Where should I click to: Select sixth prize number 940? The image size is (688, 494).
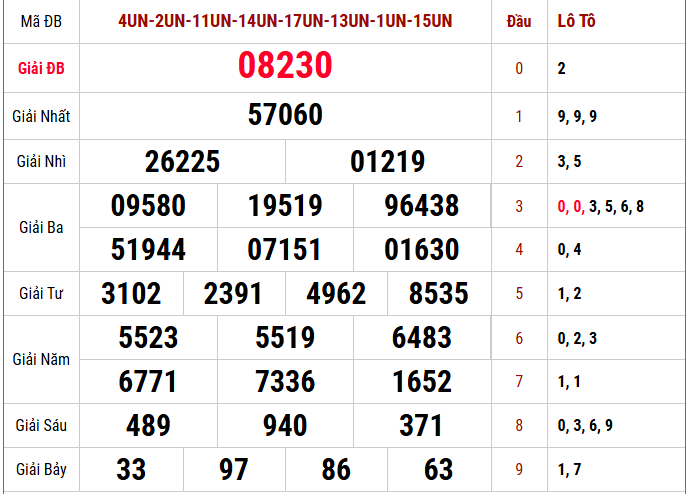285,426
